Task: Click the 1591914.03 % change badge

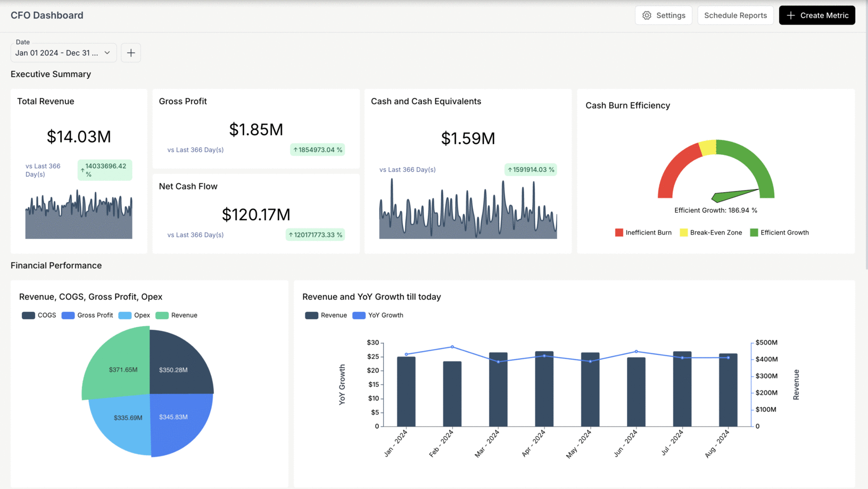Action: tap(531, 170)
